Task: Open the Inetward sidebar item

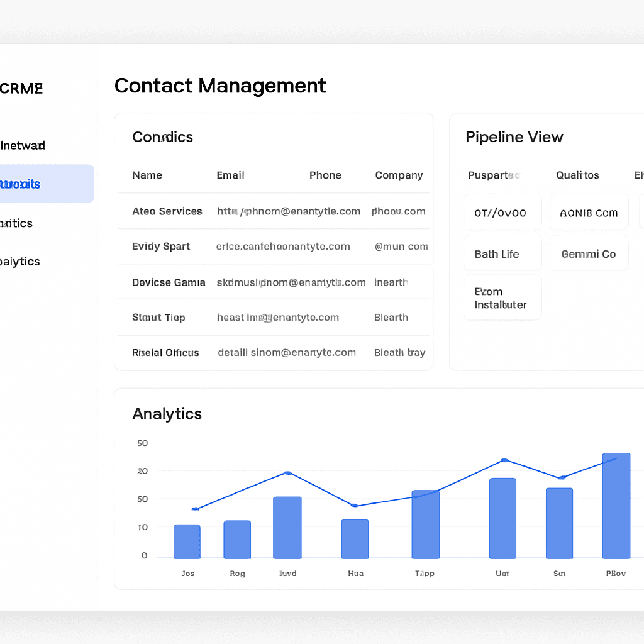Action: (23, 145)
